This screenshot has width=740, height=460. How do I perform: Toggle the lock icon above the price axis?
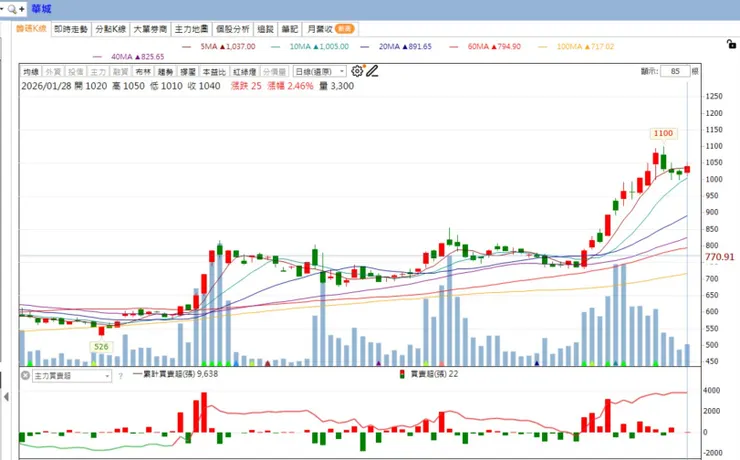point(731,44)
